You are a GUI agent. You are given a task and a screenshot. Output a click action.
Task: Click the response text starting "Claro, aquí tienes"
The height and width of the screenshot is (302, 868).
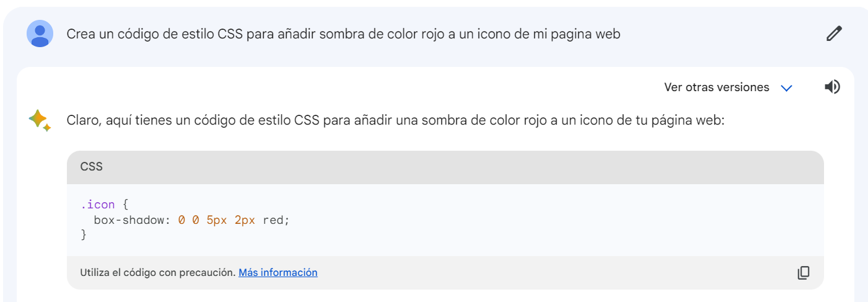(395, 120)
